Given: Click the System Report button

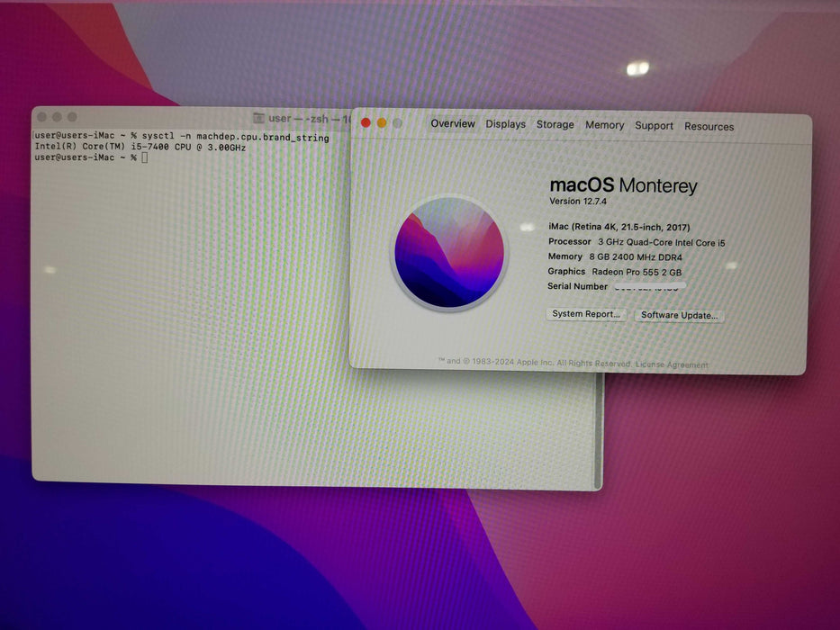Looking at the screenshot, I should pyautogui.click(x=586, y=314).
